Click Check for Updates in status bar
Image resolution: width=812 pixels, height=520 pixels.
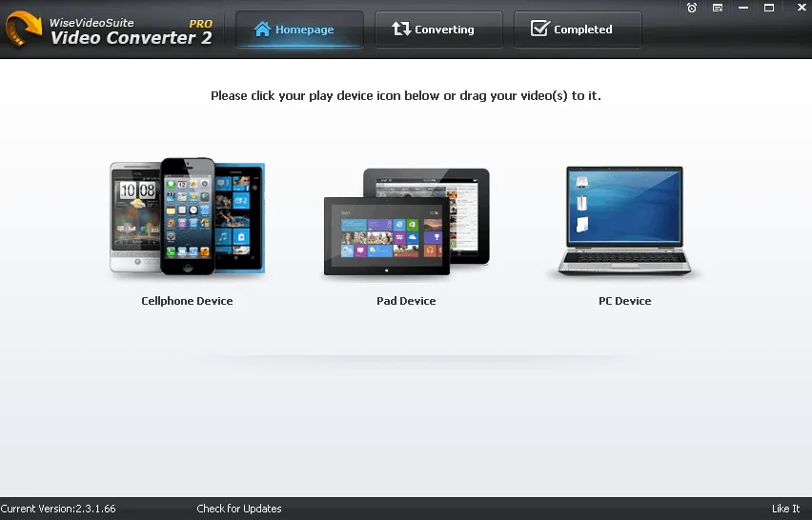click(239, 509)
